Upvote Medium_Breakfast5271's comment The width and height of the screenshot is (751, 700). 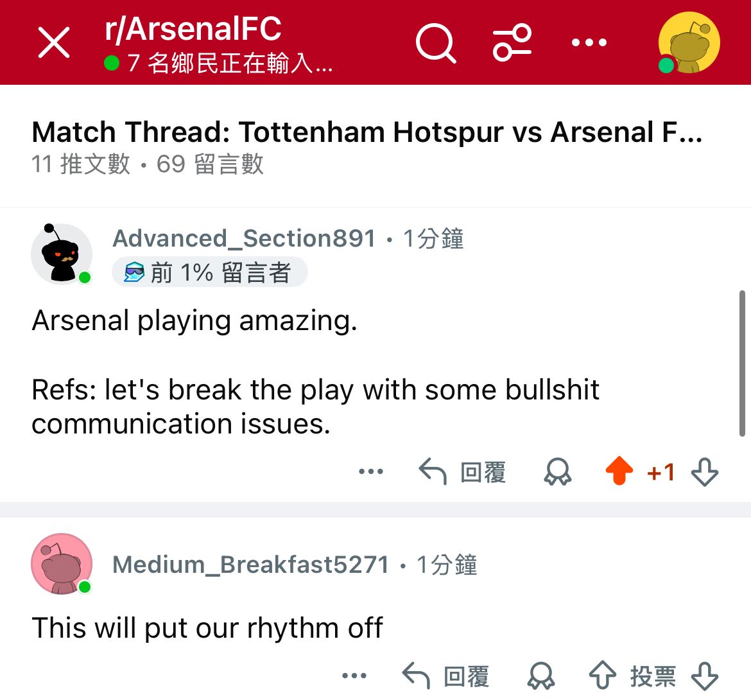[x=603, y=676]
